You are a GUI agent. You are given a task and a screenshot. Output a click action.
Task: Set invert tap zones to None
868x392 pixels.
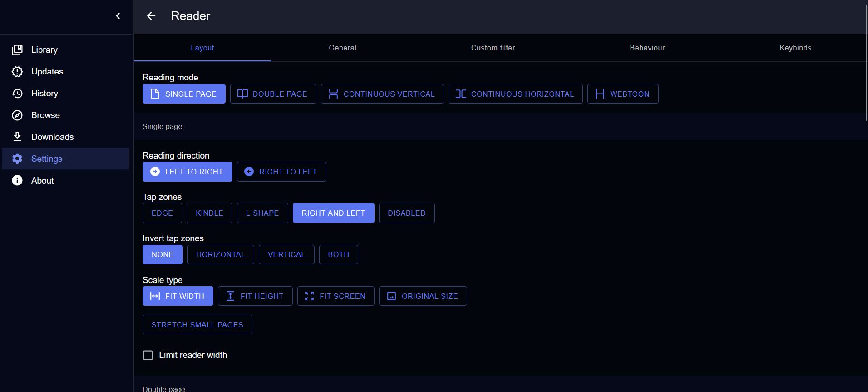tap(163, 254)
